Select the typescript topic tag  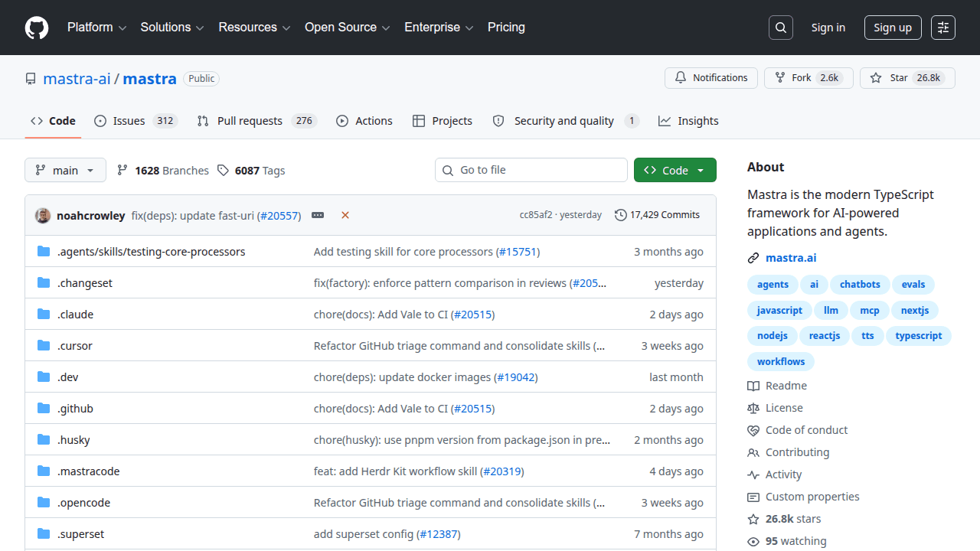click(x=919, y=336)
